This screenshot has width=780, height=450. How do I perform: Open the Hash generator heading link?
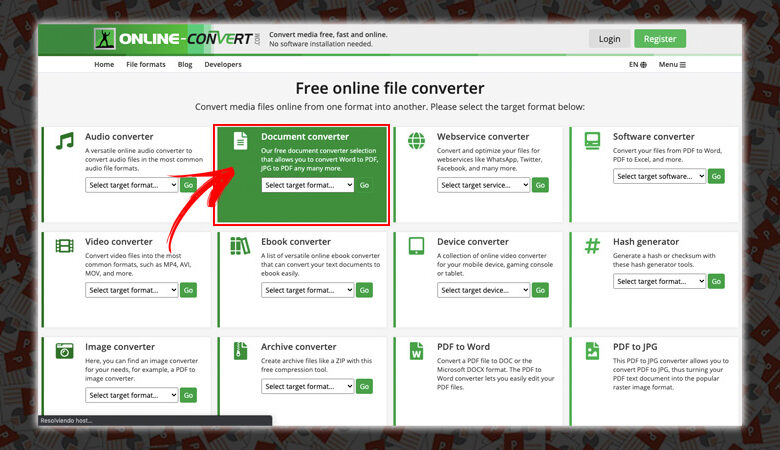[646, 242]
